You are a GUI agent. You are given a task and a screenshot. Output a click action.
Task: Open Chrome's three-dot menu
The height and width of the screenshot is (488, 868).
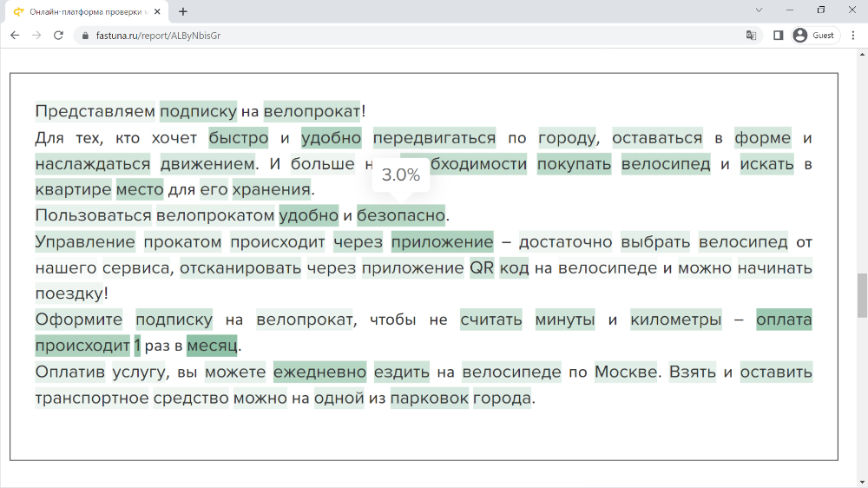coord(853,36)
